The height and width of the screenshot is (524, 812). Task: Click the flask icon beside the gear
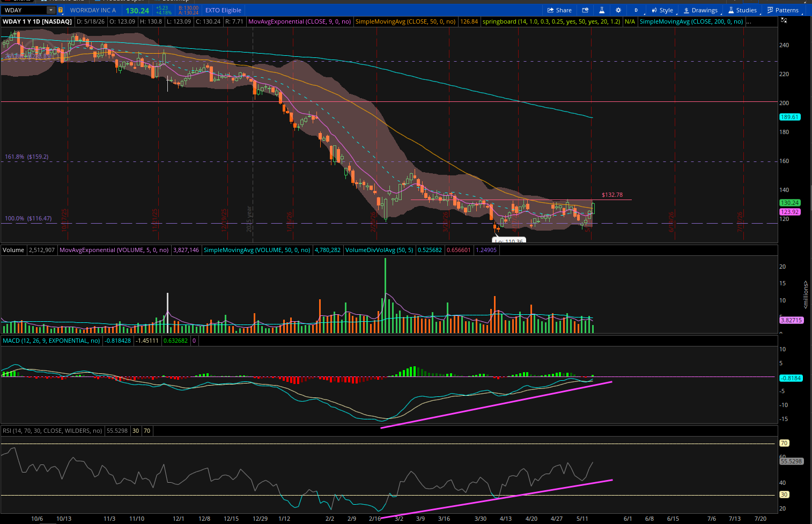tap(602, 10)
